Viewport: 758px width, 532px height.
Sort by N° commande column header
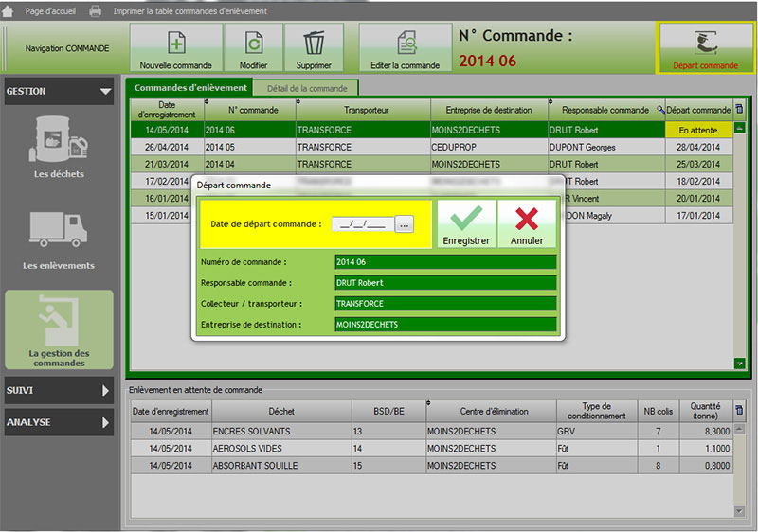tap(250, 110)
